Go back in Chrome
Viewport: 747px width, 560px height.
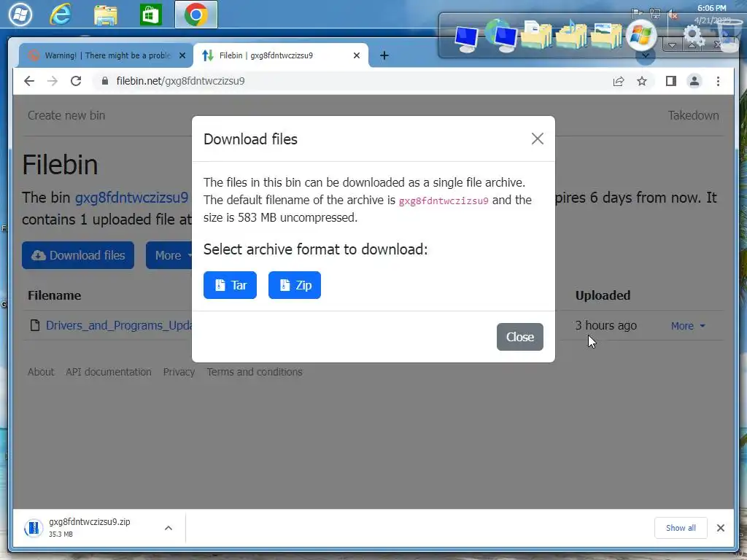click(29, 81)
